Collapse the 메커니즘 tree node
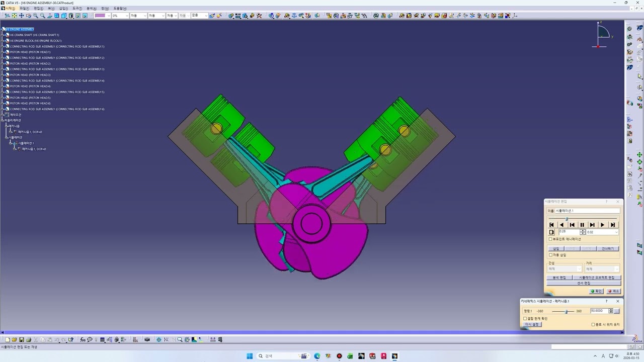The height and width of the screenshot is (362, 644). coord(7,126)
